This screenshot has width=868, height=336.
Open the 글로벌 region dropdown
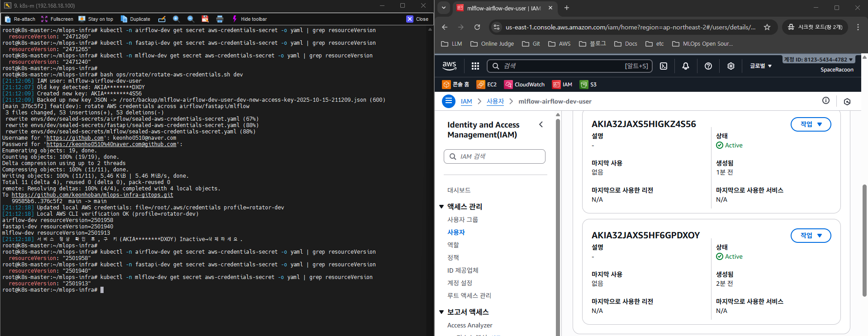click(x=761, y=66)
